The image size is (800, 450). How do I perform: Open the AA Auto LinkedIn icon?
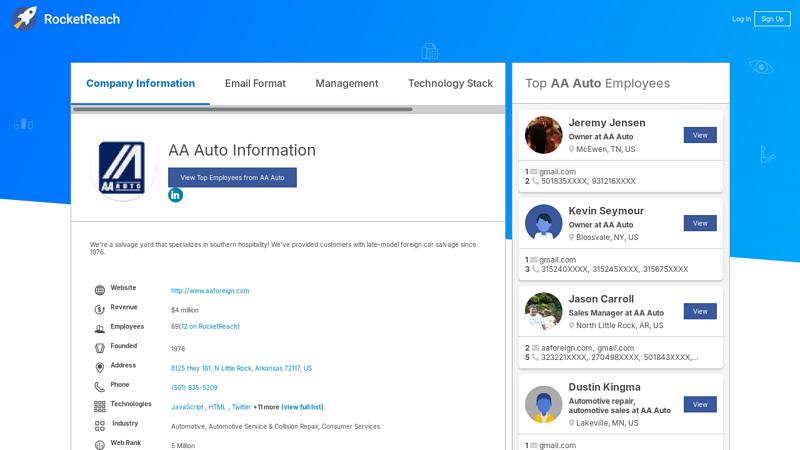(x=176, y=195)
